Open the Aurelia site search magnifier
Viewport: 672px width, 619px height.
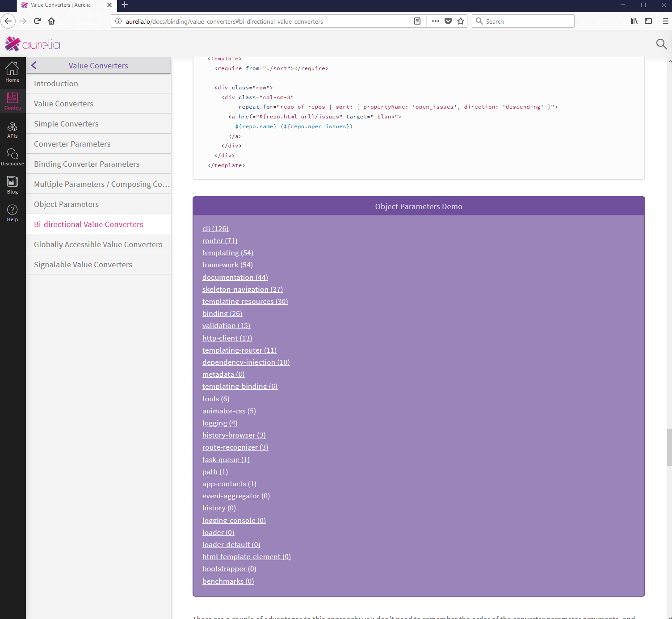661,44
